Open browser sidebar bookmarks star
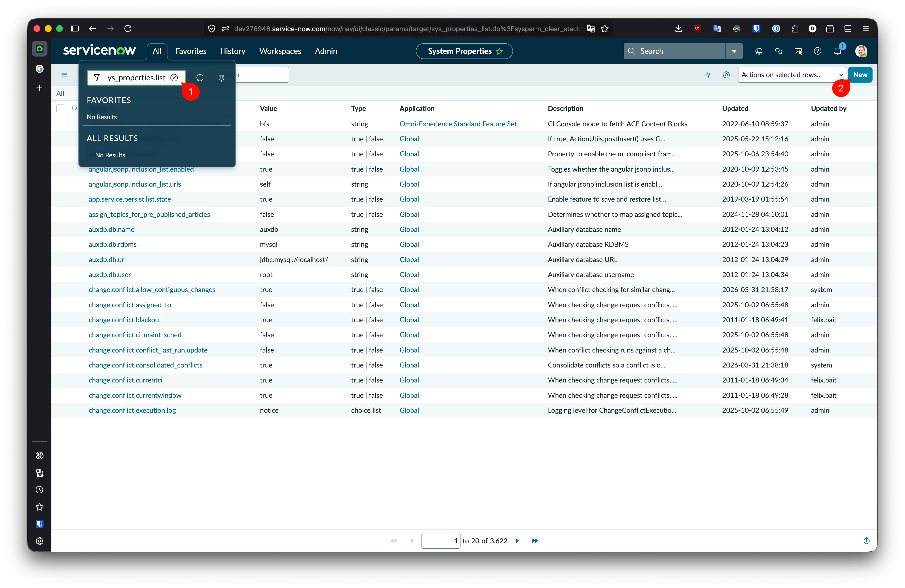This screenshot has width=905, height=588. click(x=40, y=507)
